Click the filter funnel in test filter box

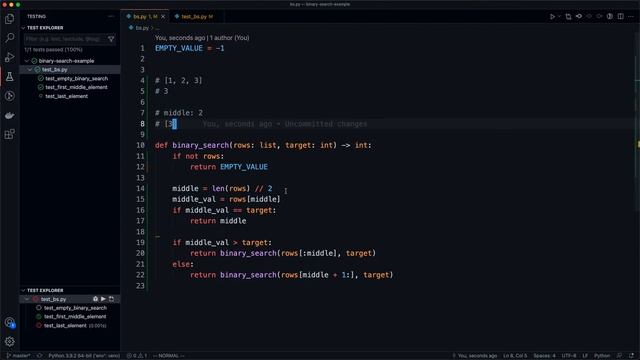[x=111, y=39]
